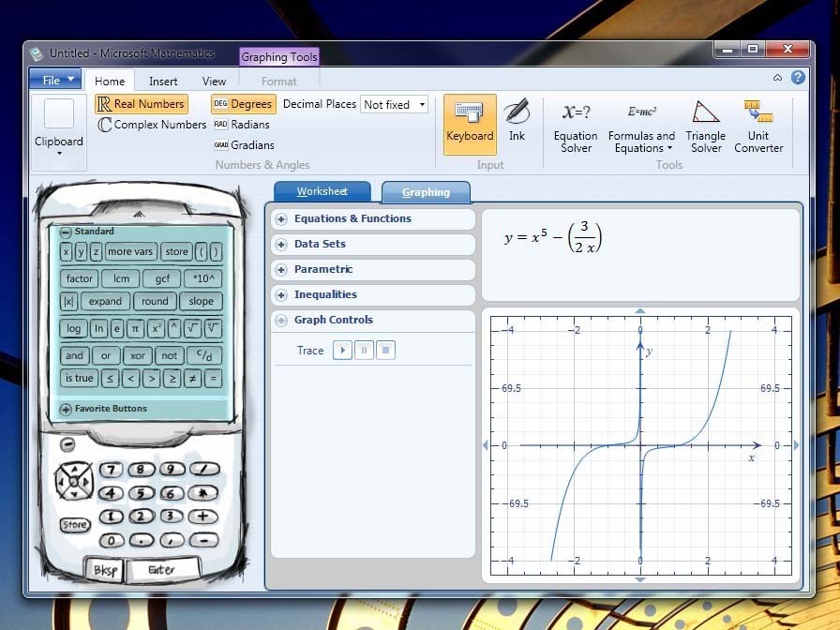The width and height of the screenshot is (840, 630).
Task: Set angle unit to Radians
Action: [x=242, y=125]
